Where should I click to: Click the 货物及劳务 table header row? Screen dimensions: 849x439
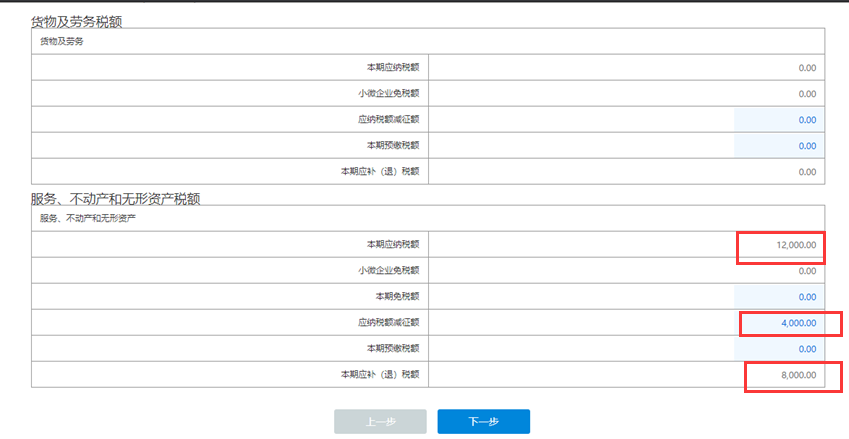tap(428, 41)
